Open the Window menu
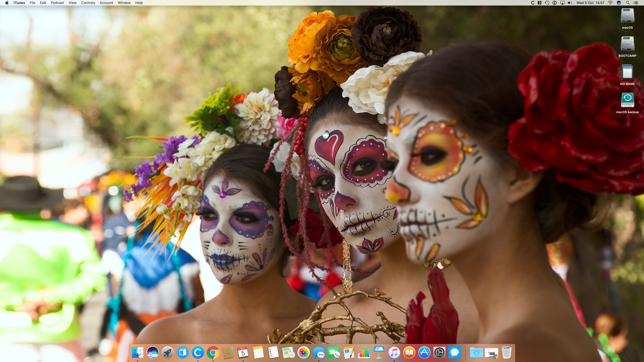Screen dimensions: 644x362 tap(124, 3)
